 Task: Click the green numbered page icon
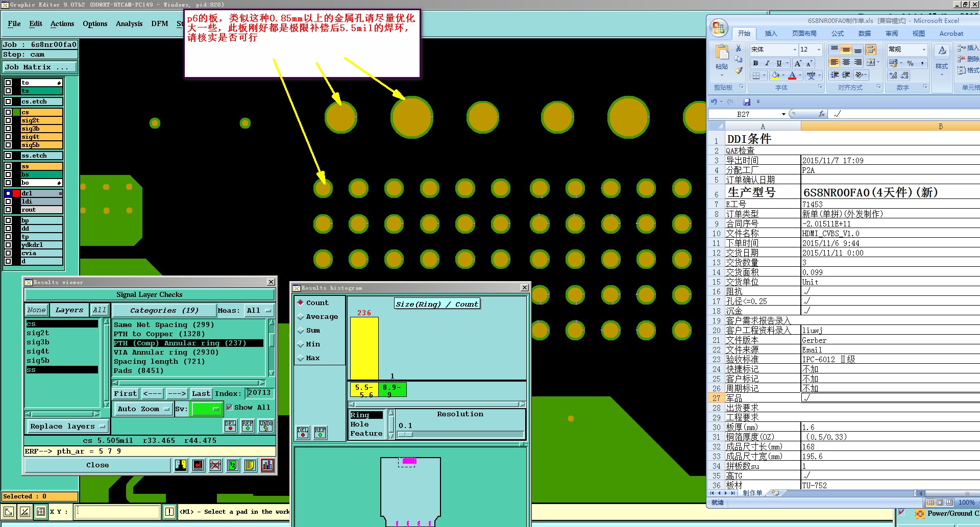tap(233, 465)
